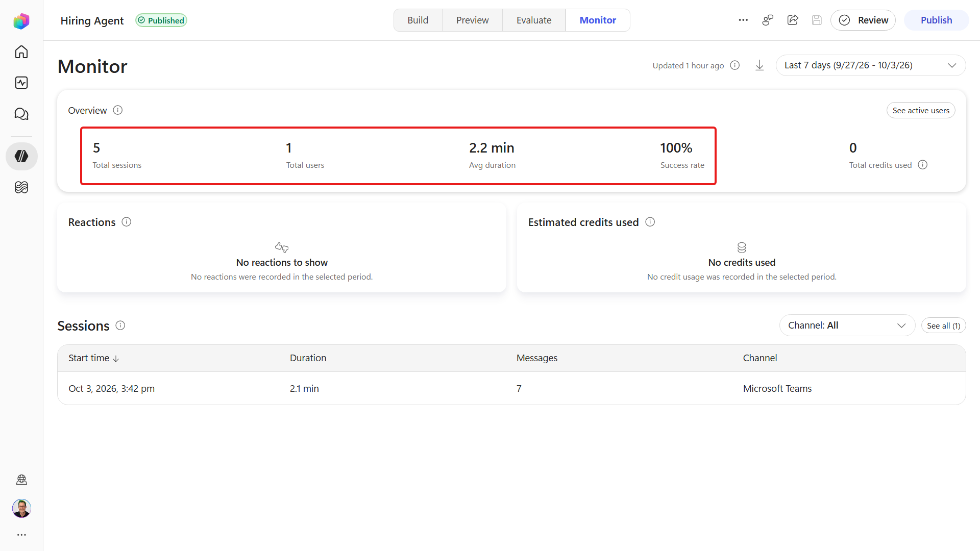
Task: Switch to the Preview tab
Action: tap(473, 20)
